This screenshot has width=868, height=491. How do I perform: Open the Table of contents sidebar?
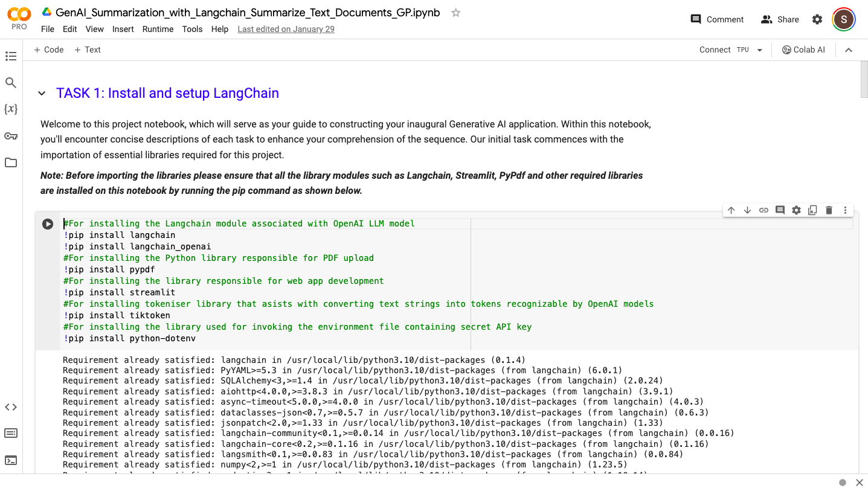[11, 56]
